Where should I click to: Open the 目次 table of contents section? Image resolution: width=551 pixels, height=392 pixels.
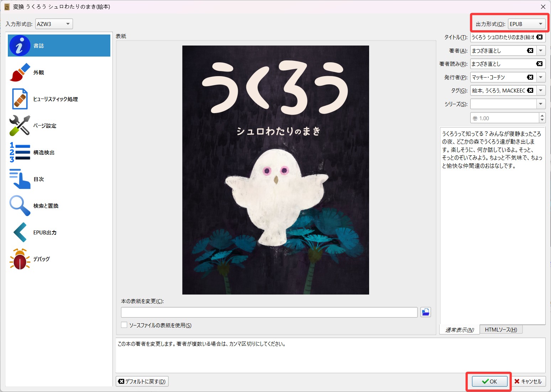point(38,179)
